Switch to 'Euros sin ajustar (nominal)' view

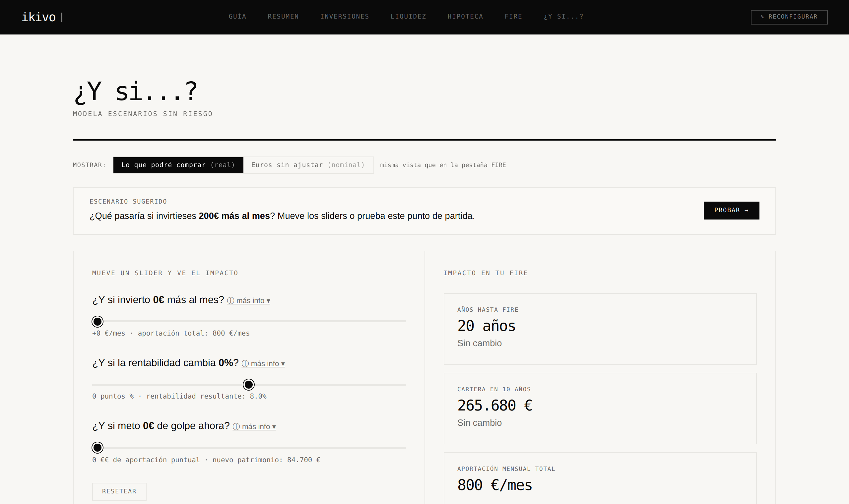(x=308, y=165)
